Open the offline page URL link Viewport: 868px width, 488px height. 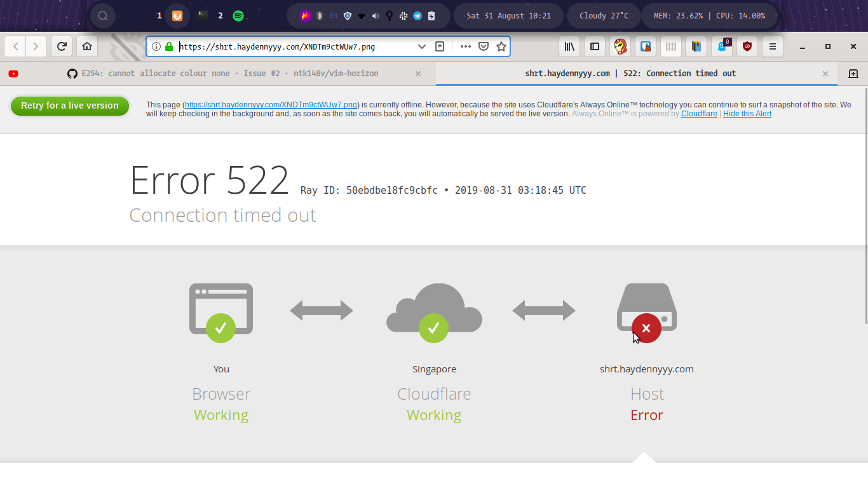[271, 105]
